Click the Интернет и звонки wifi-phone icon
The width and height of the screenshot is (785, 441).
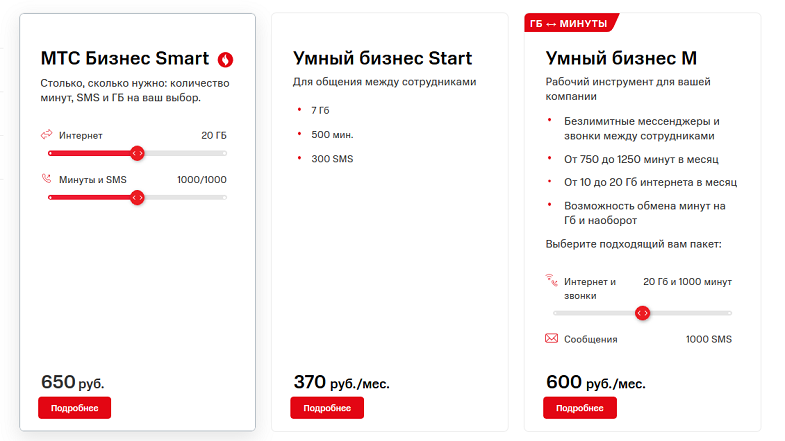tap(551, 280)
